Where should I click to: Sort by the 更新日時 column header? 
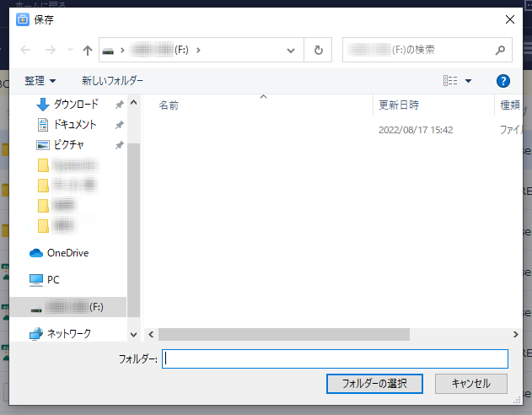[x=399, y=105]
